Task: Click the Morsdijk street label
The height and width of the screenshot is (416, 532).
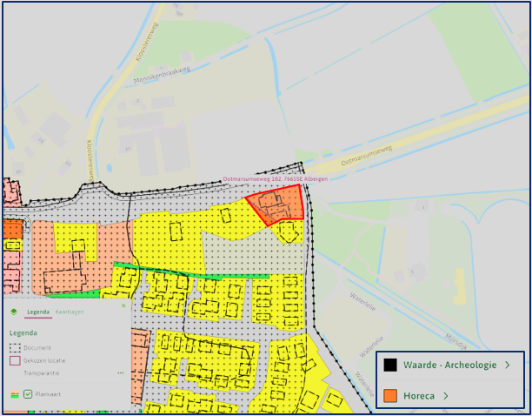Action: (x=456, y=342)
